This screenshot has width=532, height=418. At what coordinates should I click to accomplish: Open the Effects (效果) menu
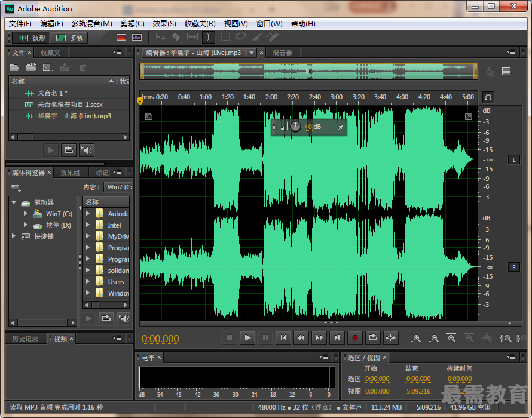click(x=164, y=24)
